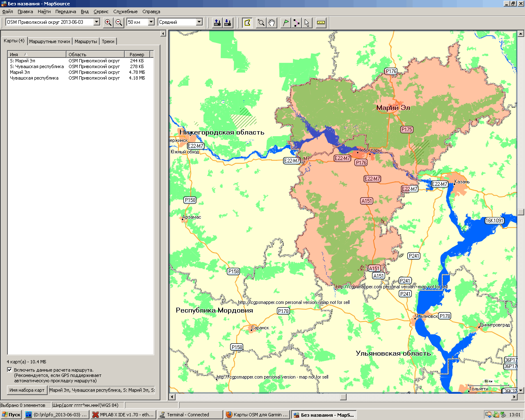This screenshot has height=420, width=525.
Task: Click the Пуск start button
Action: (11, 415)
